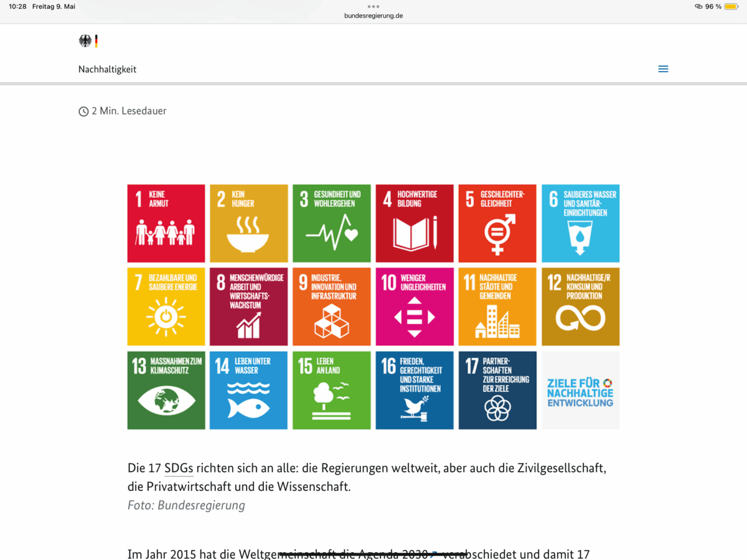Select SDG tile 12 Nachhaltiger Konsum und Produktion

(581, 307)
